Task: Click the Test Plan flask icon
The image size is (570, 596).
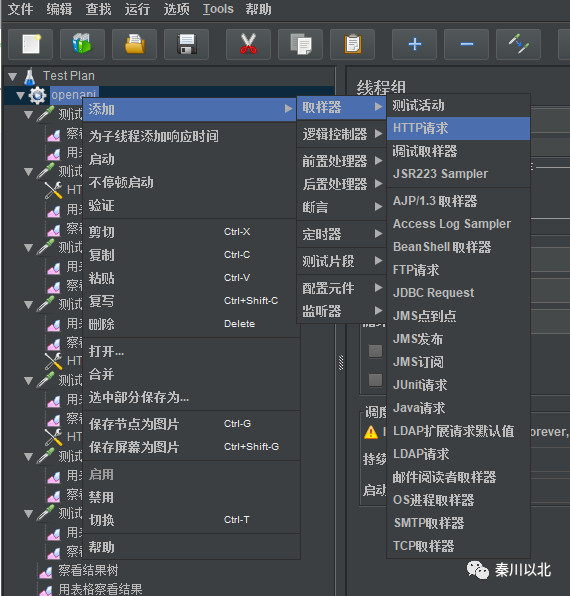Action: pyautogui.click(x=29, y=76)
